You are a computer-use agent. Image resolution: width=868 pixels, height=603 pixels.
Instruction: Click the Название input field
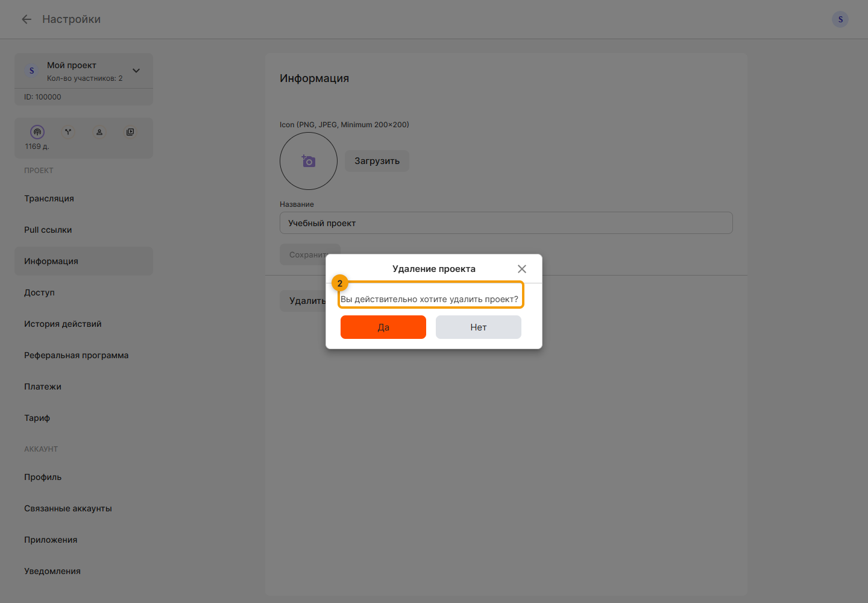(506, 223)
